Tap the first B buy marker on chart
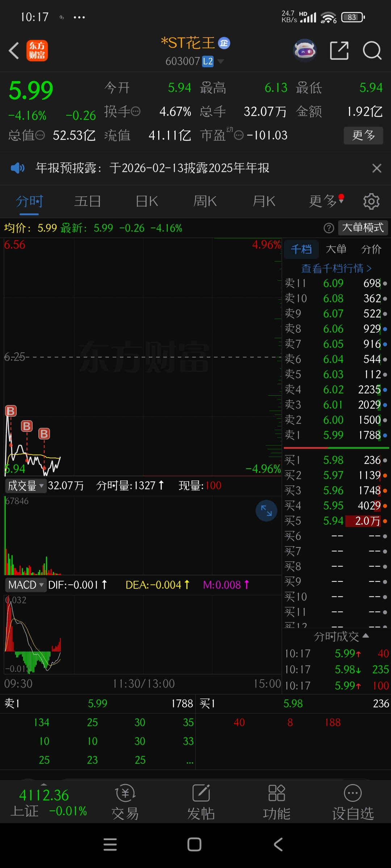391x868 pixels. pos(11,411)
